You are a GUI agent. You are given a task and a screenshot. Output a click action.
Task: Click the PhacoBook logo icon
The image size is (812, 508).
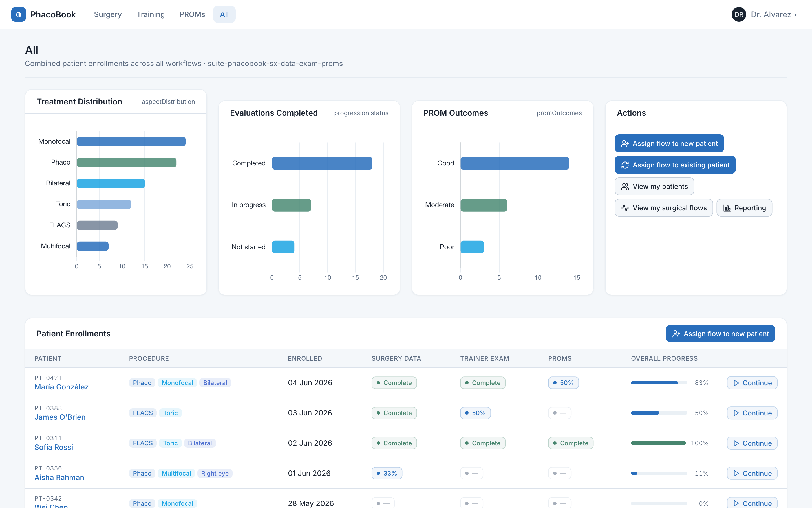click(18, 14)
